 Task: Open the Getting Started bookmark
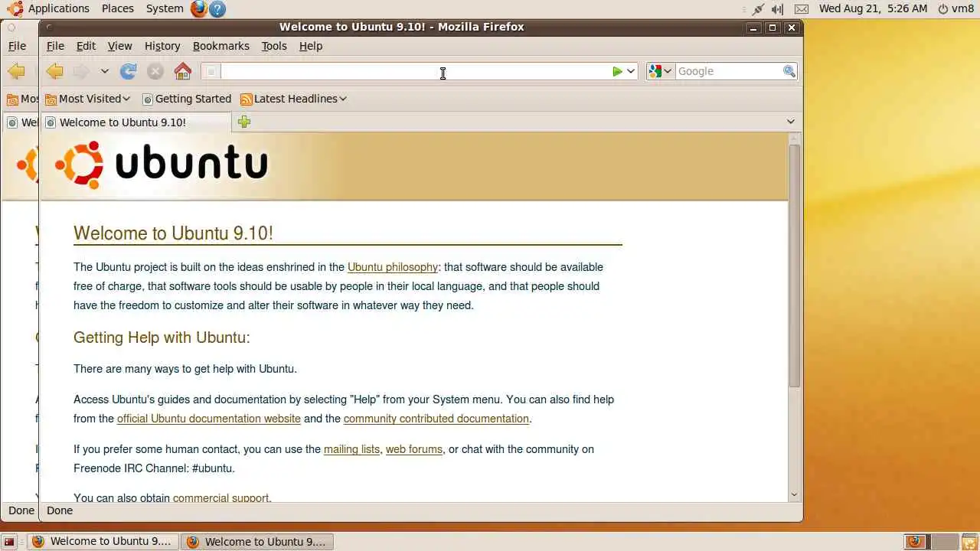pyautogui.click(x=187, y=99)
